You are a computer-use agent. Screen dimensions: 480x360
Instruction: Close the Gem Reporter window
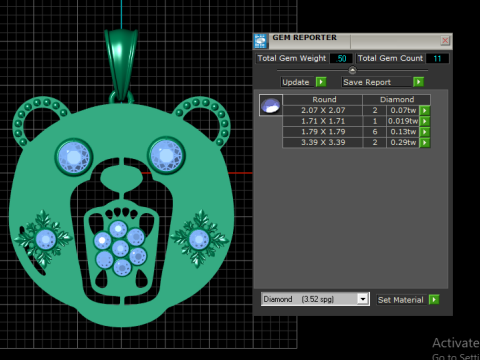click(445, 41)
